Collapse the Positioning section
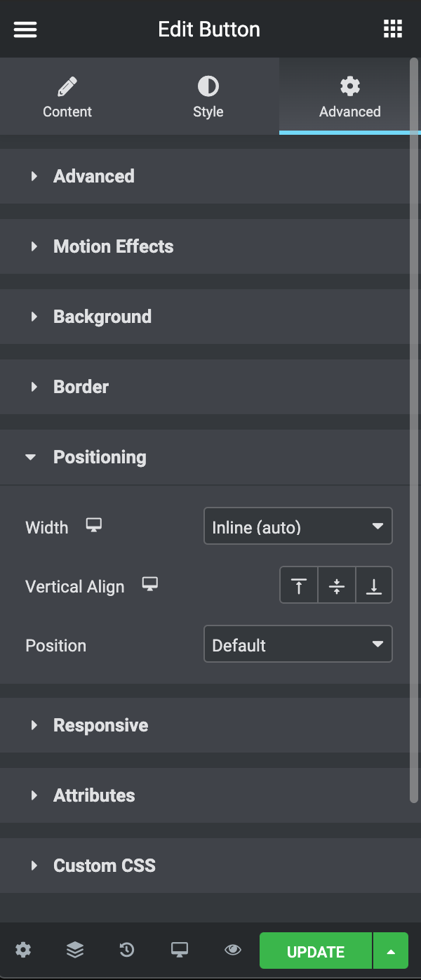Image resolution: width=421 pixels, height=980 pixels. coord(99,457)
